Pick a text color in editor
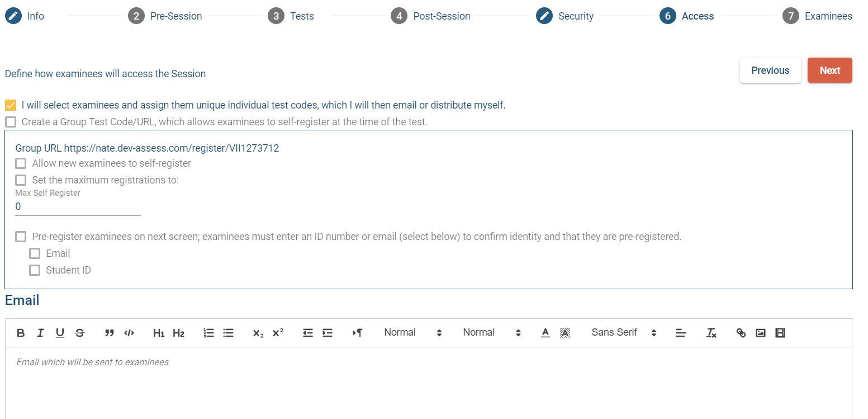The height and width of the screenshot is (419, 868). pos(546,333)
